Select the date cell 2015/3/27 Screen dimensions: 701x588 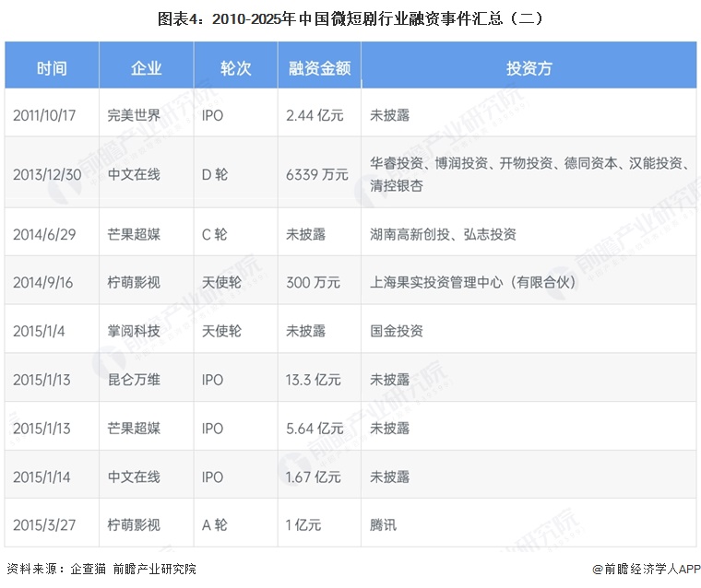click(x=44, y=525)
